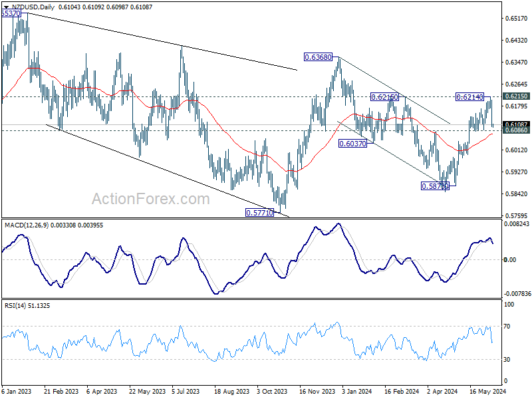Select the 0.58700 low price label
This screenshot has height=399, width=532.
click(435, 186)
